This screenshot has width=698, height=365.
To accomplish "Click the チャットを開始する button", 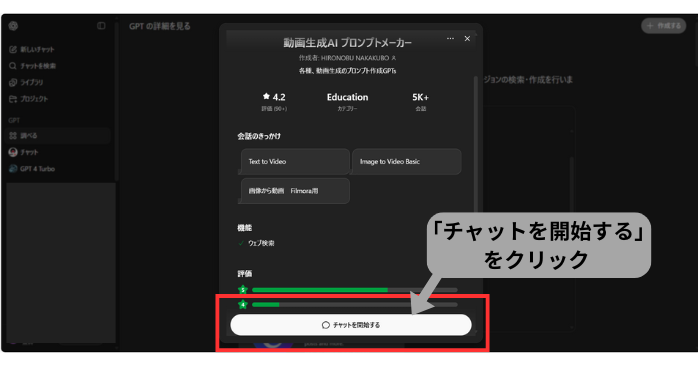I will [351, 325].
